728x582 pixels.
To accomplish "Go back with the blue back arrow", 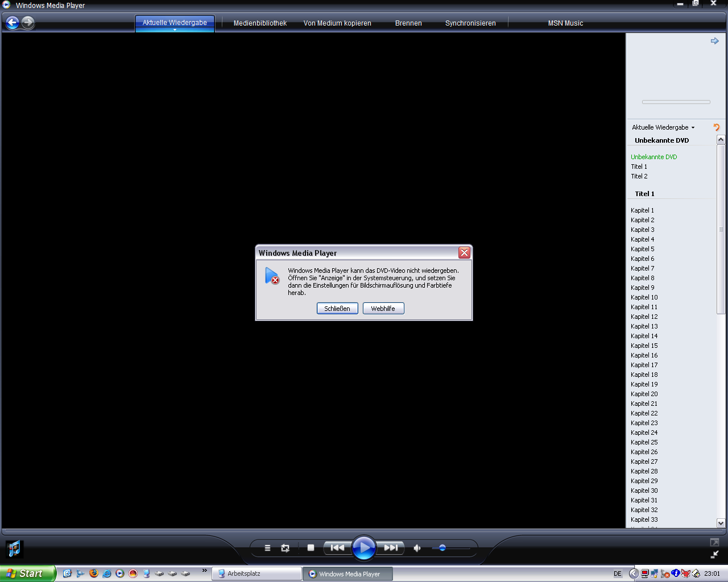I will [x=13, y=23].
